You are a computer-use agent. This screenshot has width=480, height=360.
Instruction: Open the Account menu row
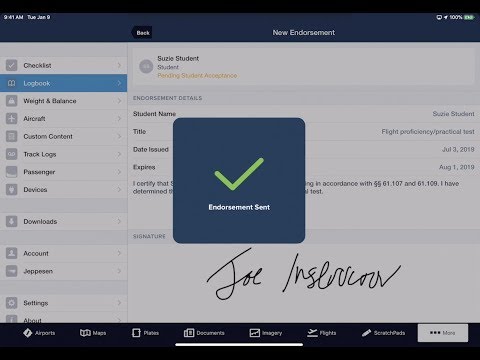click(x=63, y=253)
